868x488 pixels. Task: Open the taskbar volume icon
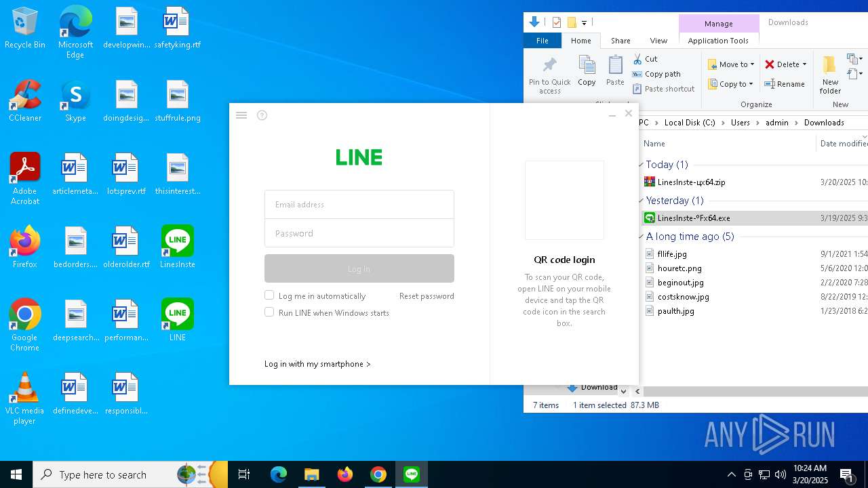click(x=781, y=474)
